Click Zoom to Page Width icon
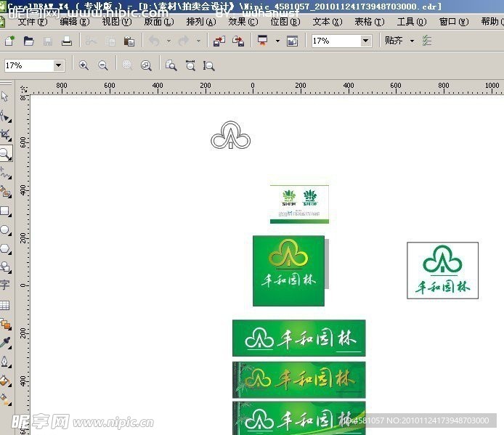 [190, 65]
